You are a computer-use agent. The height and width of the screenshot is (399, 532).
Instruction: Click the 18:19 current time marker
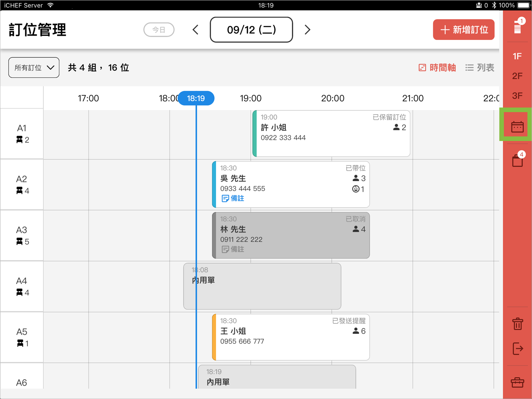[196, 98]
